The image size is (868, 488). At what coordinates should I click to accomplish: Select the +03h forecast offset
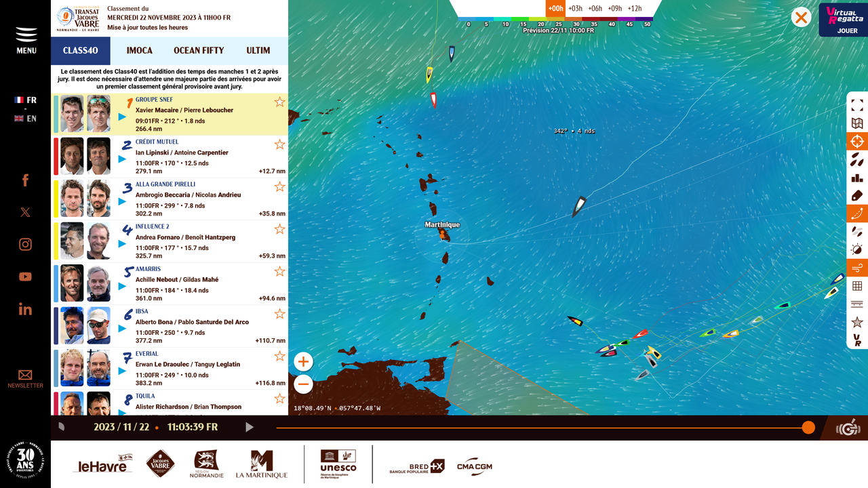pyautogui.click(x=575, y=9)
